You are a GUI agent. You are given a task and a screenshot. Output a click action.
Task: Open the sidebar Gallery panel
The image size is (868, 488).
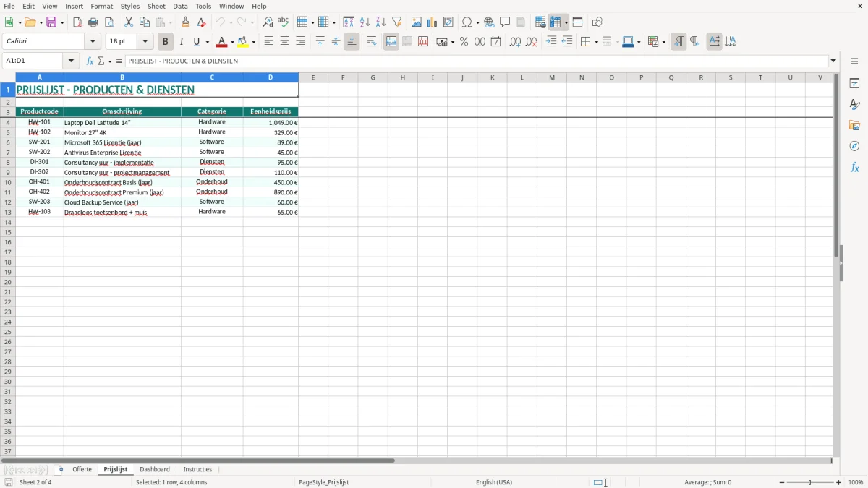click(854, 125)
